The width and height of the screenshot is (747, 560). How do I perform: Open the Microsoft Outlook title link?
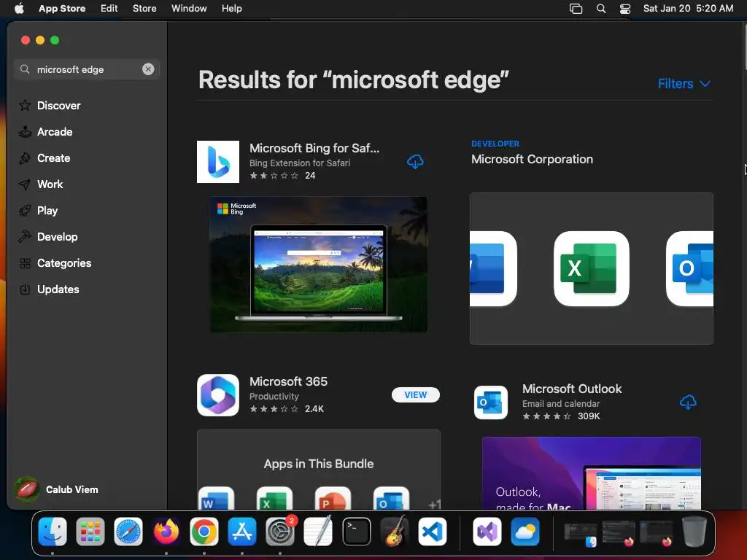click(x=572, y=389)
